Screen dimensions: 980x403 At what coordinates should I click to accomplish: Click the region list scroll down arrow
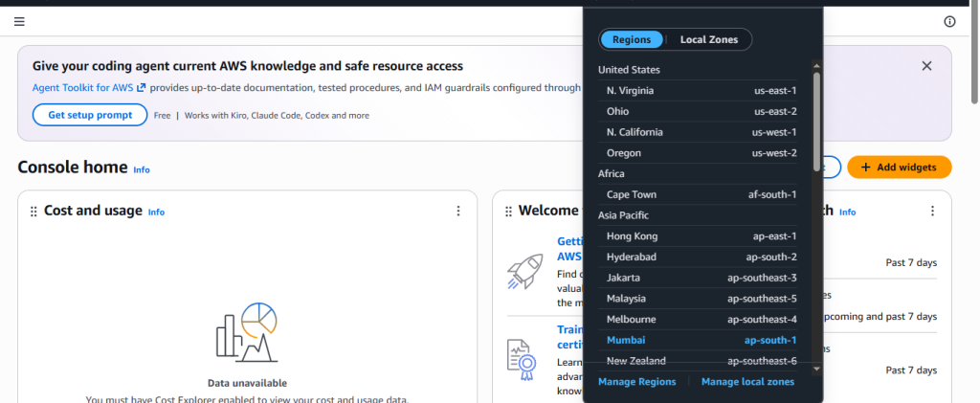click(x=816, y=369)
